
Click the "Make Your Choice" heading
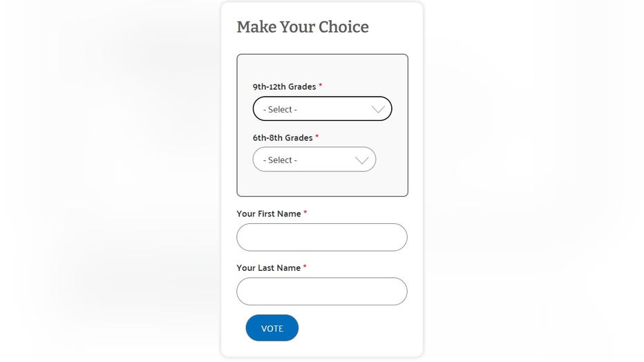[303, 27]
